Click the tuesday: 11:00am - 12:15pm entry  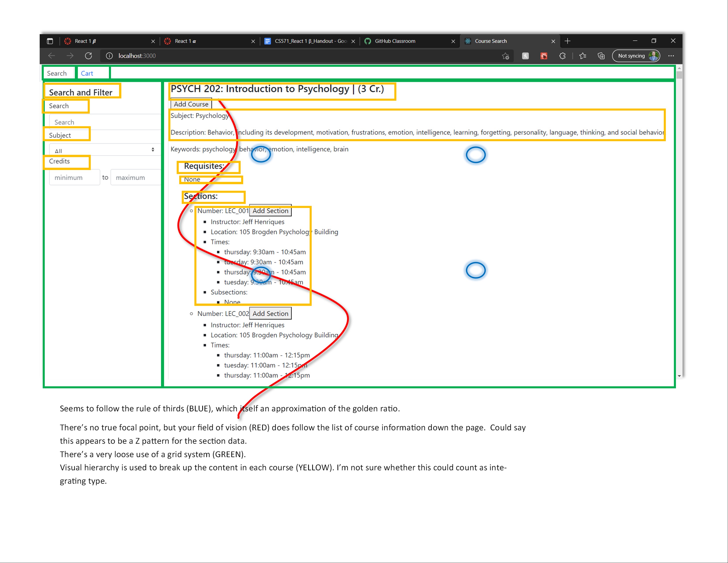tap(266, 365)
